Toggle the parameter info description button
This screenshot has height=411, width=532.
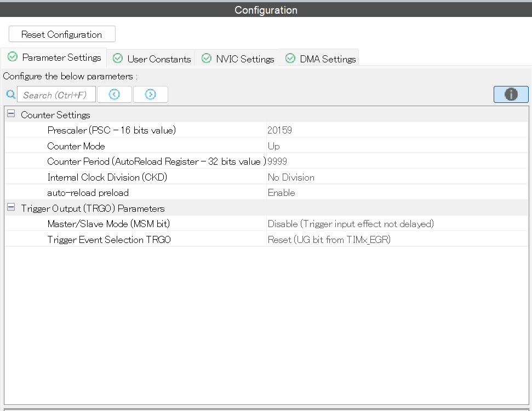pyautogui.click(x=511, y=95)
